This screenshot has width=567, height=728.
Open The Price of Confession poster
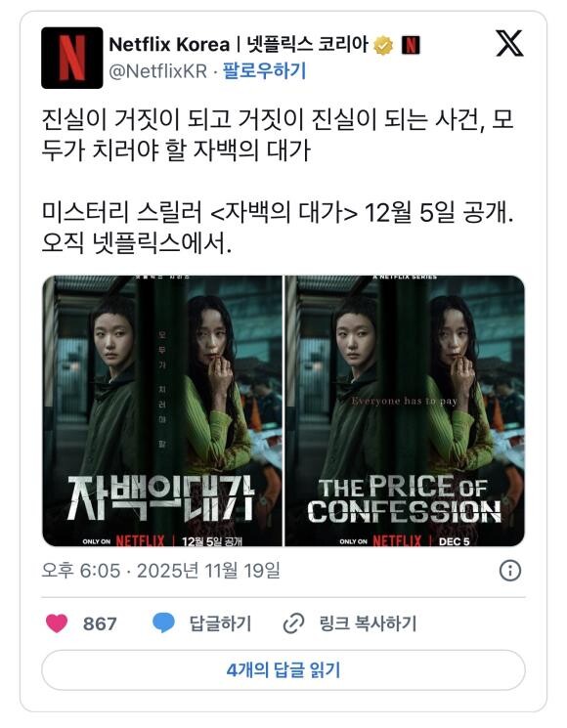[405, 410]
